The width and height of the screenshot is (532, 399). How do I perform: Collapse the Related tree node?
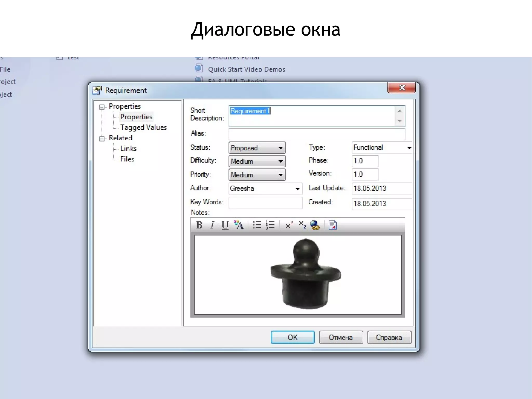(102, 139)
